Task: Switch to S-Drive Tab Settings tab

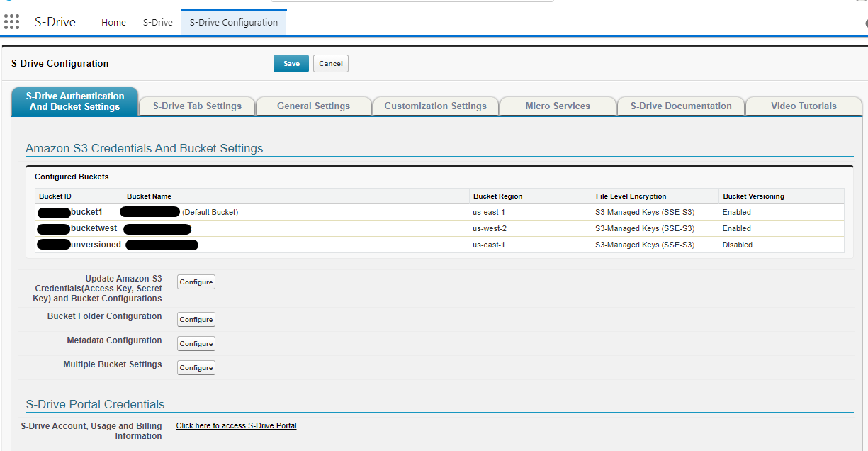Action: coord(197,106)
